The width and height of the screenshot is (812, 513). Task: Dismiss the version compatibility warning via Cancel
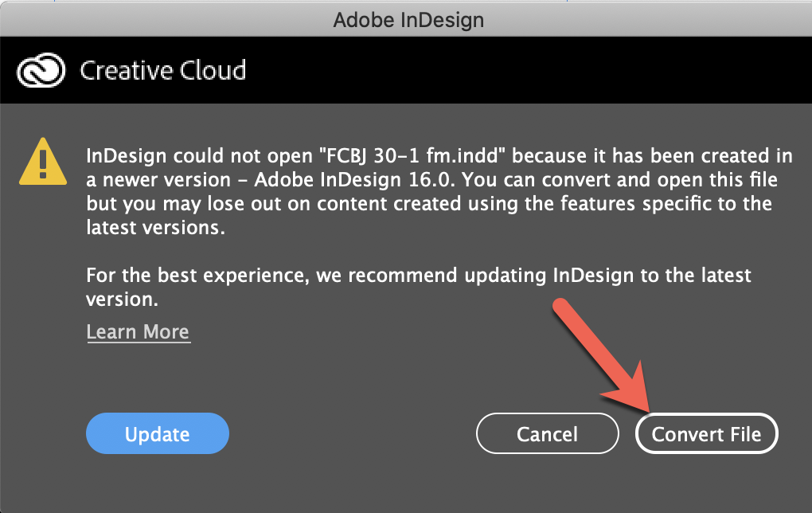[x=547, y=433]
